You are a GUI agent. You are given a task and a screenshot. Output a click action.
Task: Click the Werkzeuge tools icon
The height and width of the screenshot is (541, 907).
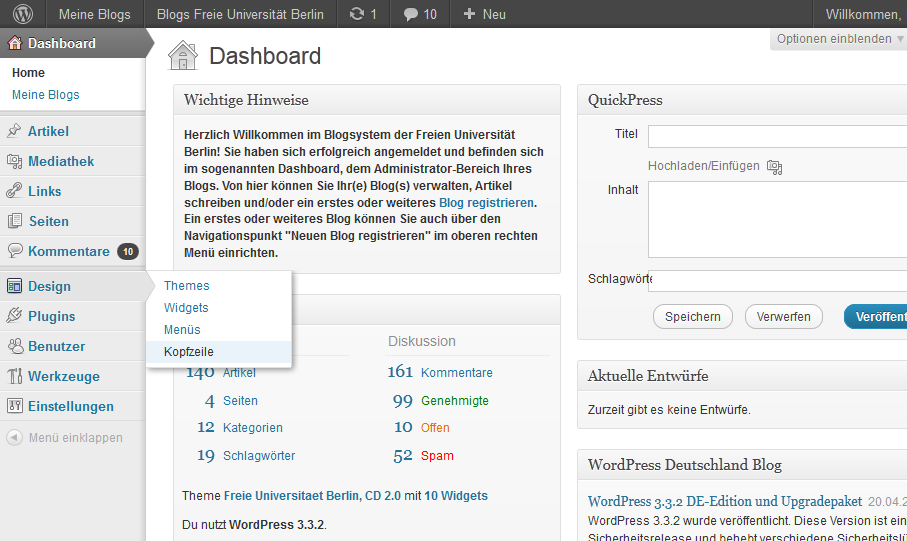point(15,376)
